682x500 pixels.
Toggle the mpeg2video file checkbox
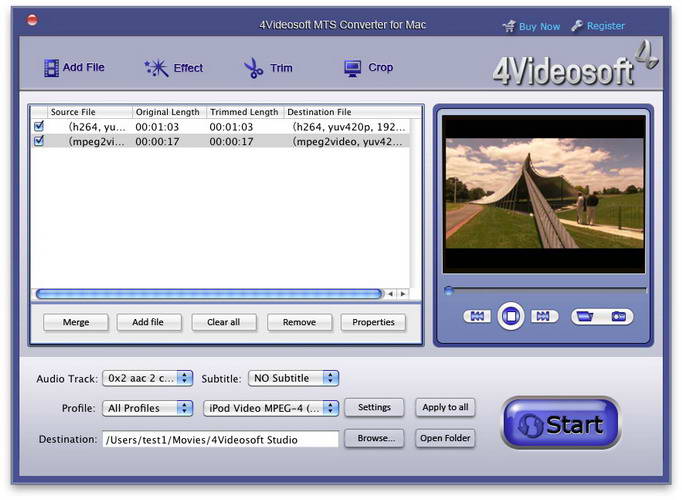(x=39, y=142)
